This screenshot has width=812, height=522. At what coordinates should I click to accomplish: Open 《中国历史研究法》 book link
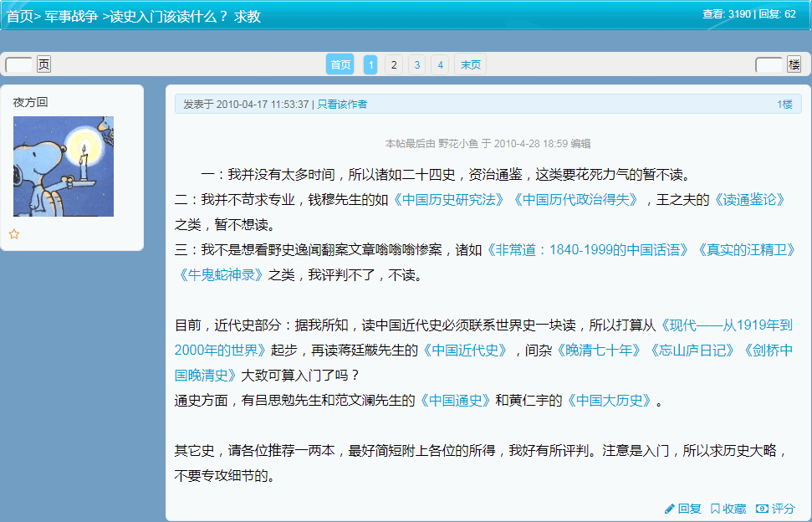click(448, 199)
